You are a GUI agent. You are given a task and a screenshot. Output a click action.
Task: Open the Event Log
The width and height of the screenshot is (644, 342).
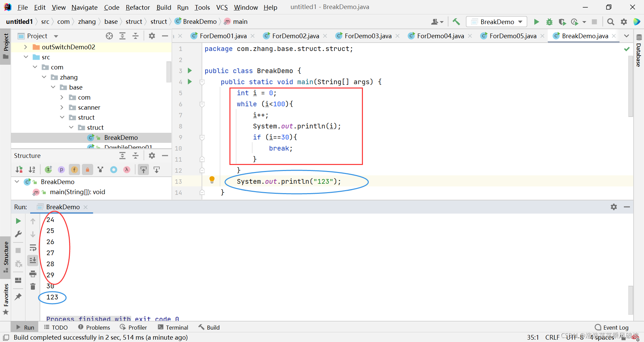pos(611,328)
